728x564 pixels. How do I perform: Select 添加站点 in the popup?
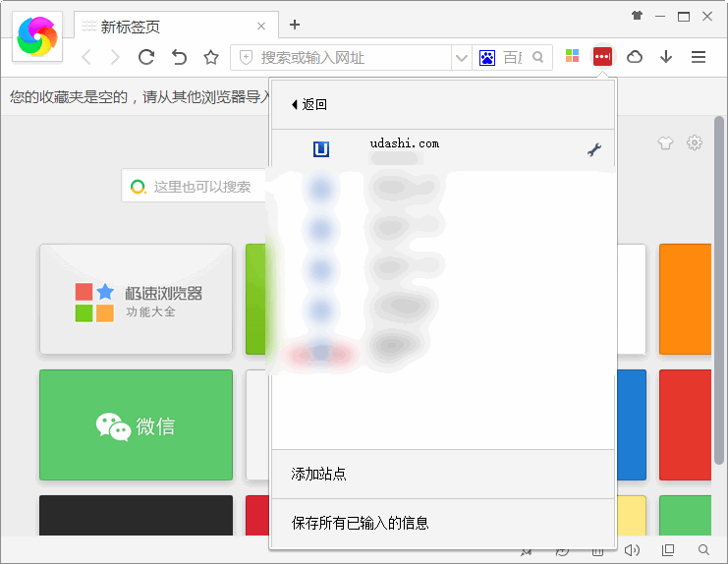tap(319, 474)
